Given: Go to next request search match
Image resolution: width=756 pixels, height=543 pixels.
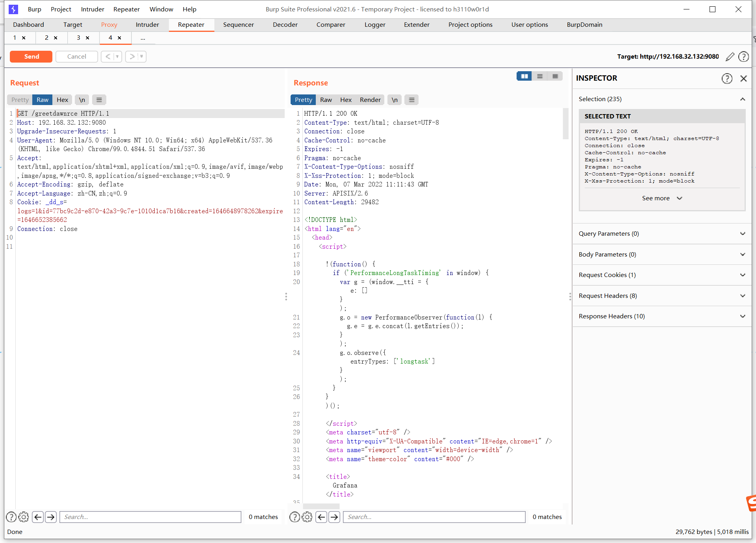Looking at the screenshot, I should point(51,517).
